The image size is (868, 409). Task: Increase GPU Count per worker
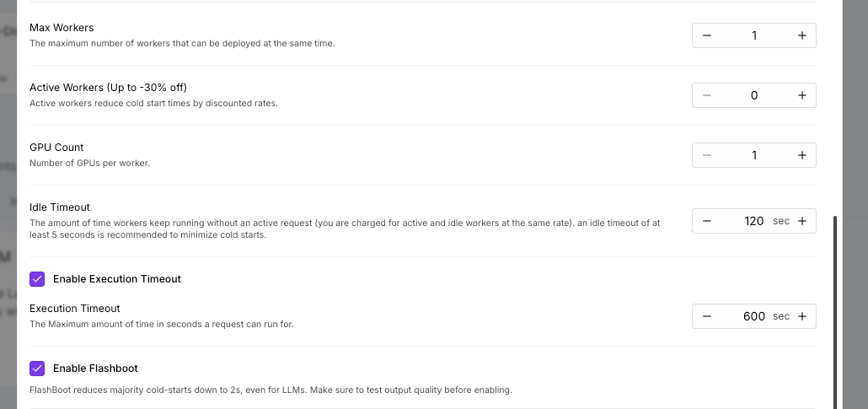801,155
